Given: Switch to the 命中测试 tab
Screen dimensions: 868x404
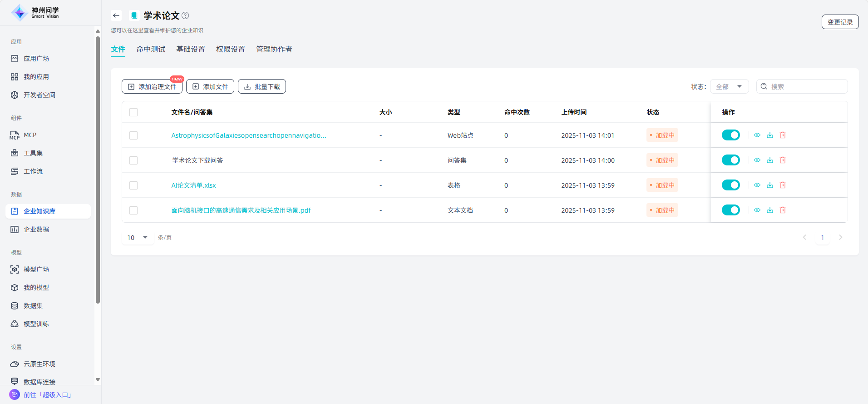Looking at the screenshot, I should (x=151, y=49).
